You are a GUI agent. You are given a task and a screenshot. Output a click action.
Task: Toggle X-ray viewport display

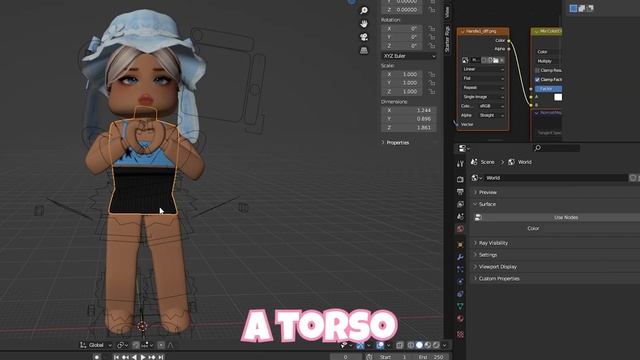[x=400, y=345]
